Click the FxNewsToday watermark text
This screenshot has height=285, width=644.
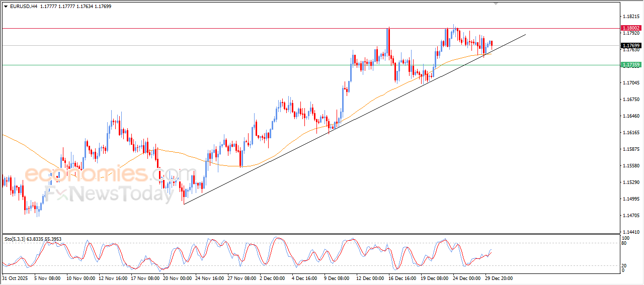pyautogui.click(x=109, y=194)
